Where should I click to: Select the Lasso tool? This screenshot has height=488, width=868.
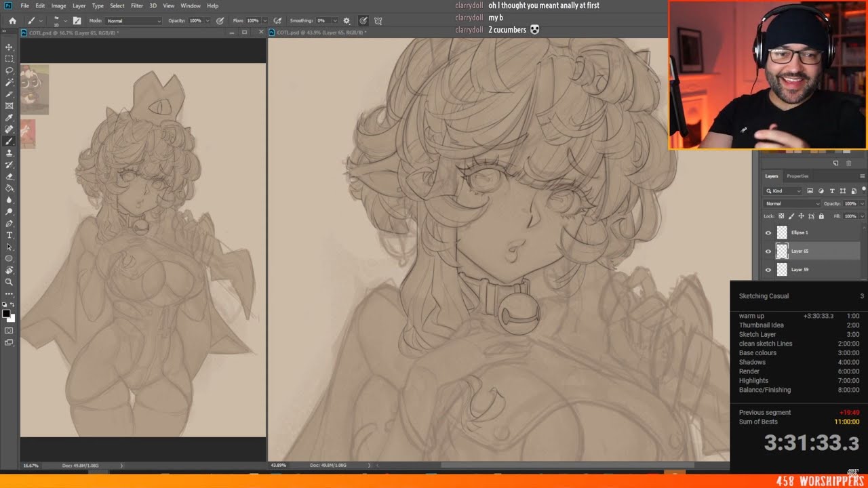[x=9, y=70]
